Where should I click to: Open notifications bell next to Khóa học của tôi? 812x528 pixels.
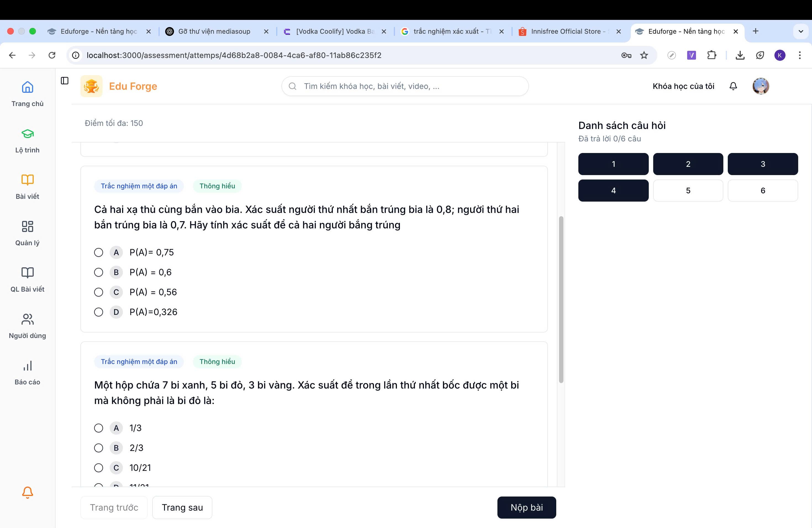pyautogui.click(x=733, y=86)
